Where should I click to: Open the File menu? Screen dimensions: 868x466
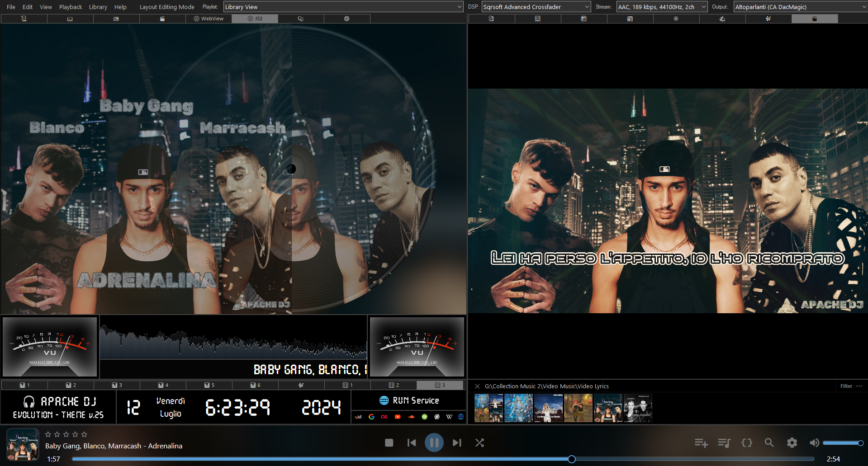tap(11, 7)
